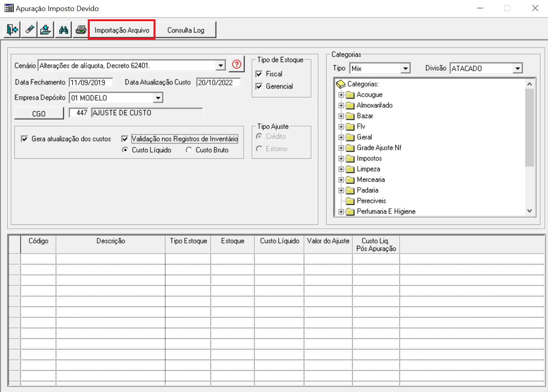Toggle Validação nos Registros de Inventário checkbox
Viewport: 548px width, 392px height.
pos(125,139)
